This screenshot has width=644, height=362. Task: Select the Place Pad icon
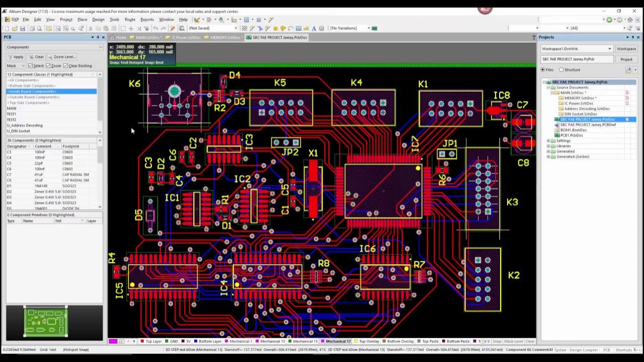click(275, 28)
